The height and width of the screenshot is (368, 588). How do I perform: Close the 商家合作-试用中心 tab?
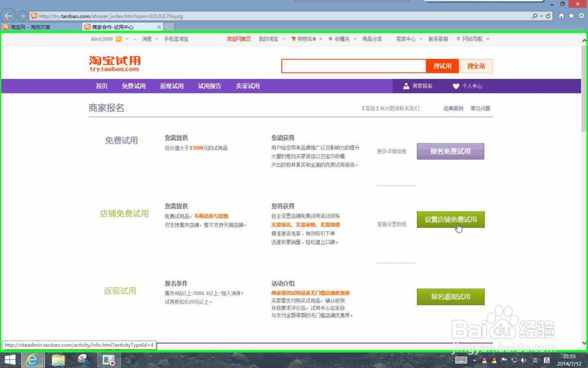point(159,27)
